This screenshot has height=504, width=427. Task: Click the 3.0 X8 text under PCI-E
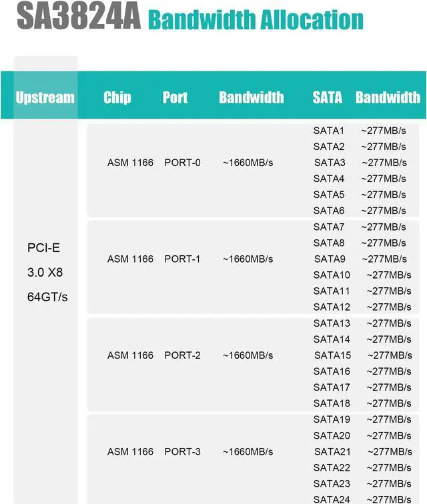pyautogui.click(x=45, y=273)
